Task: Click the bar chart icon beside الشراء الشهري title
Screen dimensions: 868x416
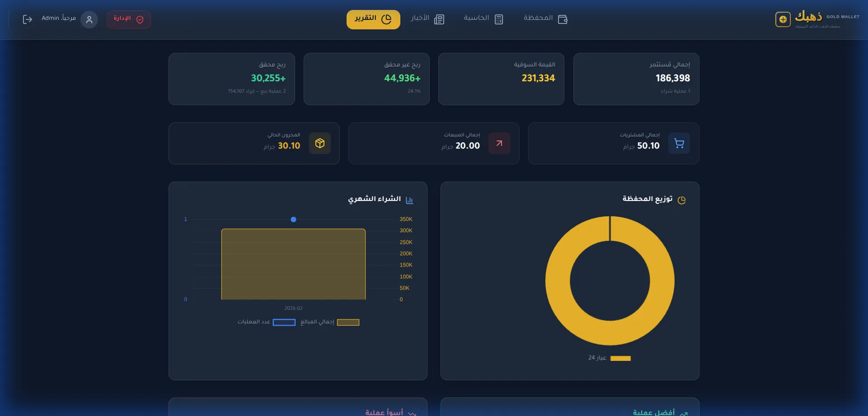Action: [409, 199]
